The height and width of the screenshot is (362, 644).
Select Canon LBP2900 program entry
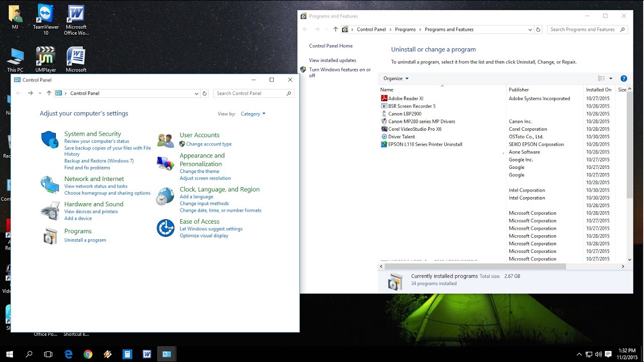pos(405,114)
